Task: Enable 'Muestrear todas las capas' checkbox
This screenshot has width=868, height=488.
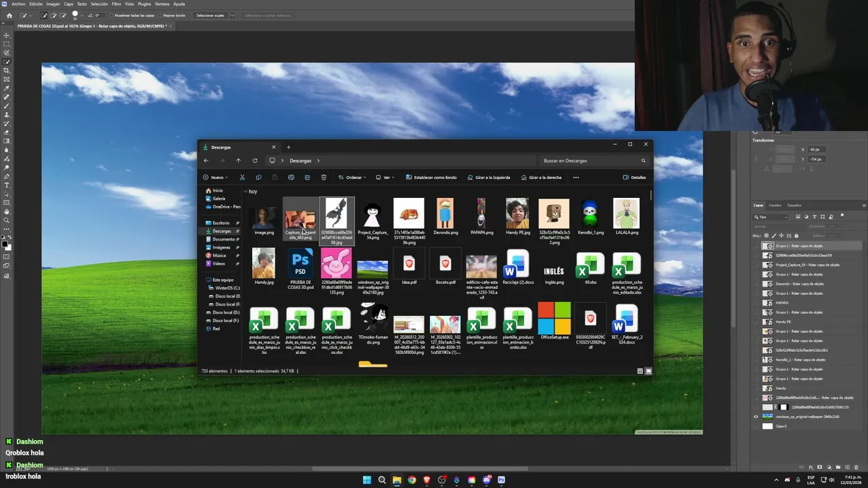Action: pos(111,15)
